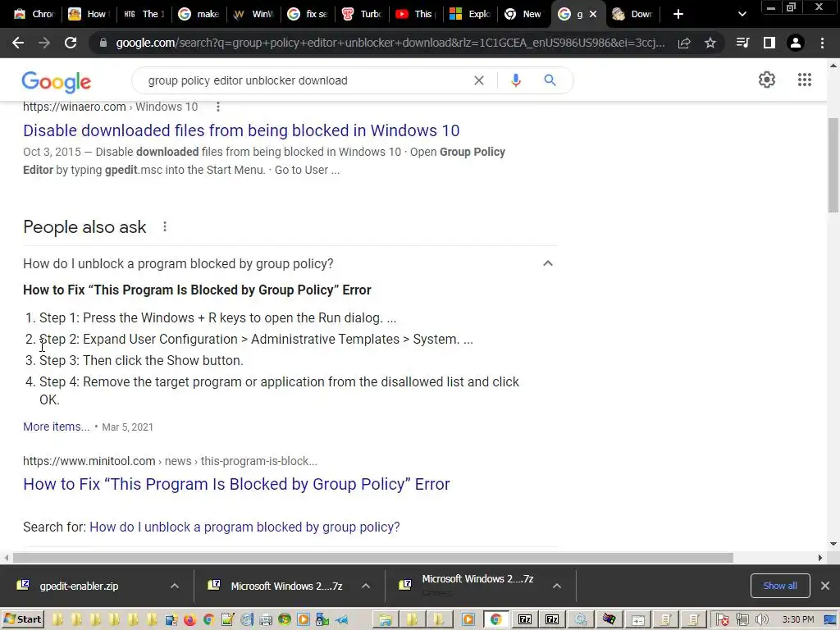Open a new browser tab
Viewport: 840px width, 630px height.
pyautogui.click(x=678, y=14)
